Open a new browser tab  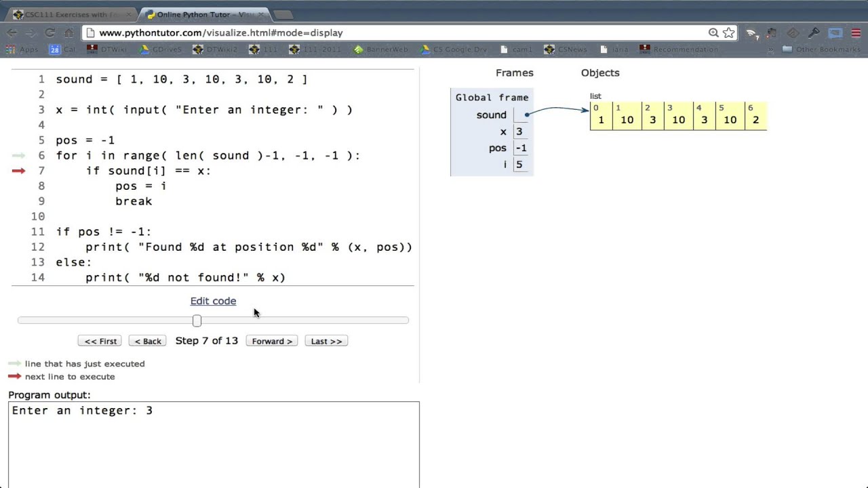[x=283, y=14]
